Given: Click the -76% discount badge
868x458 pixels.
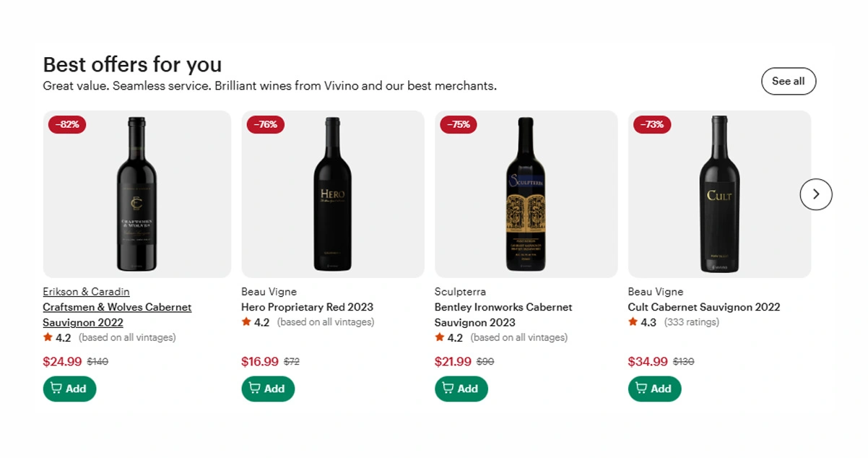Looking at the screenshot, I should click(x=266, y=124).
